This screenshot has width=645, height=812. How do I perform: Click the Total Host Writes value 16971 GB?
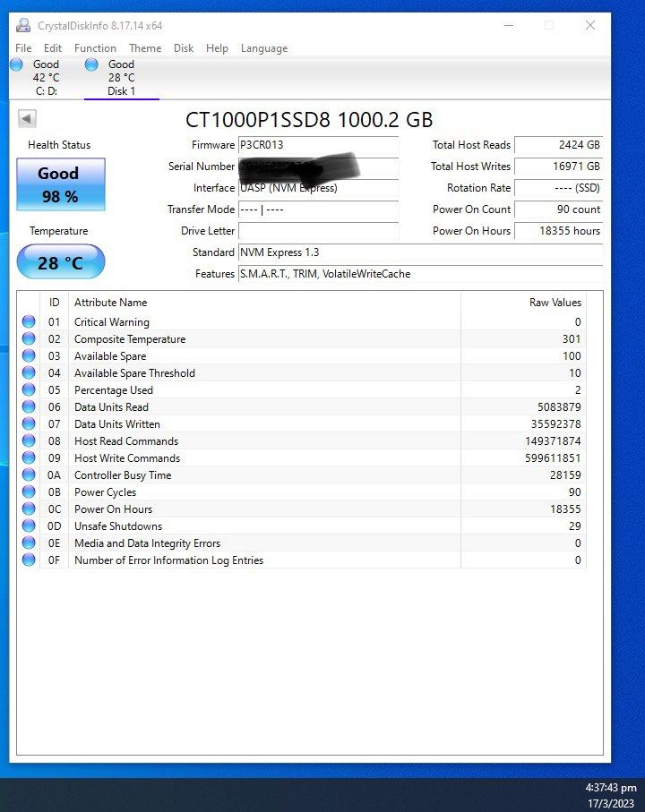coord(558,167)
